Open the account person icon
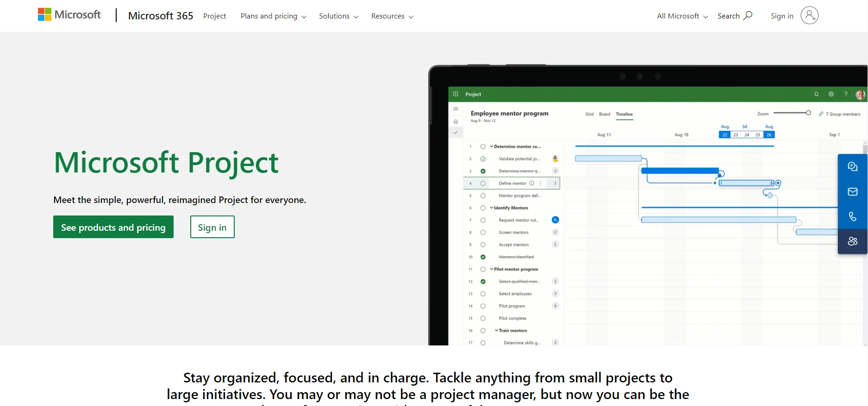The width and height of the screenshot is (868, 406). [809, 16]
